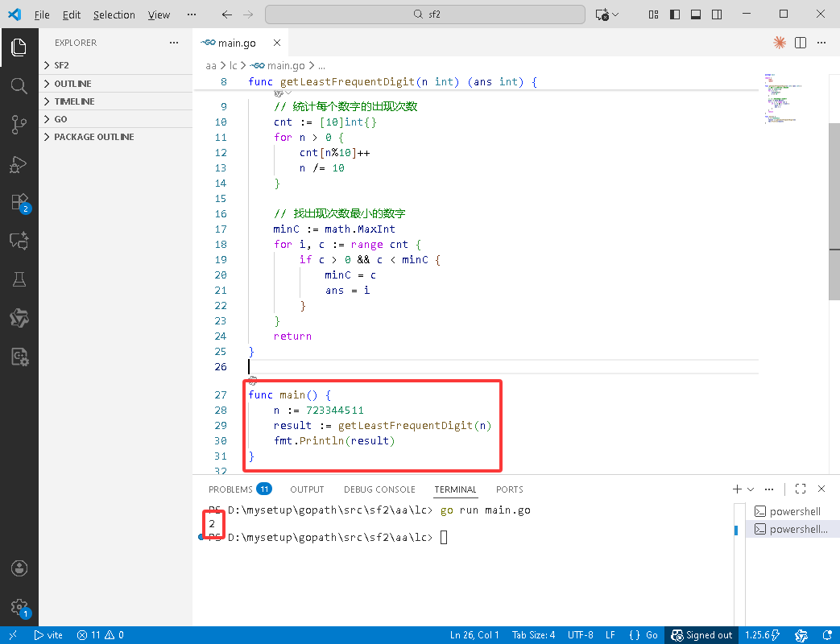Image resolution: width=840 pixels, height=644 pixels.
Task: Click the aa breadcrumb segment
Action: pyautogui.click(x=210, y=65)
